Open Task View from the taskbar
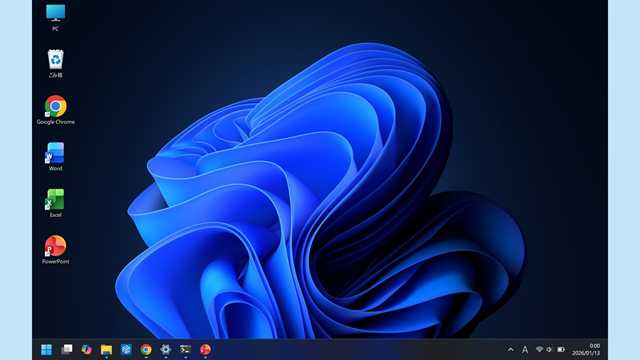The image size is (640, 360). coord(67,349)
